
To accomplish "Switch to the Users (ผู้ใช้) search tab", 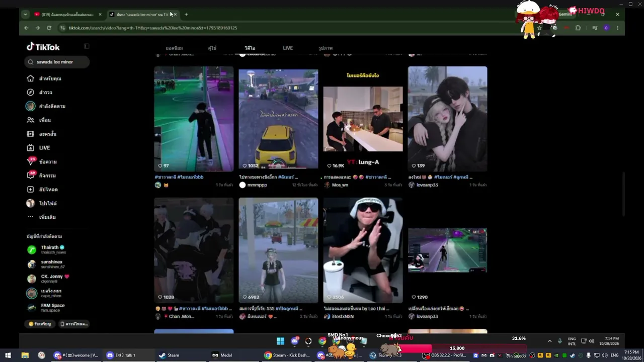I will click(x=212, y=48).
